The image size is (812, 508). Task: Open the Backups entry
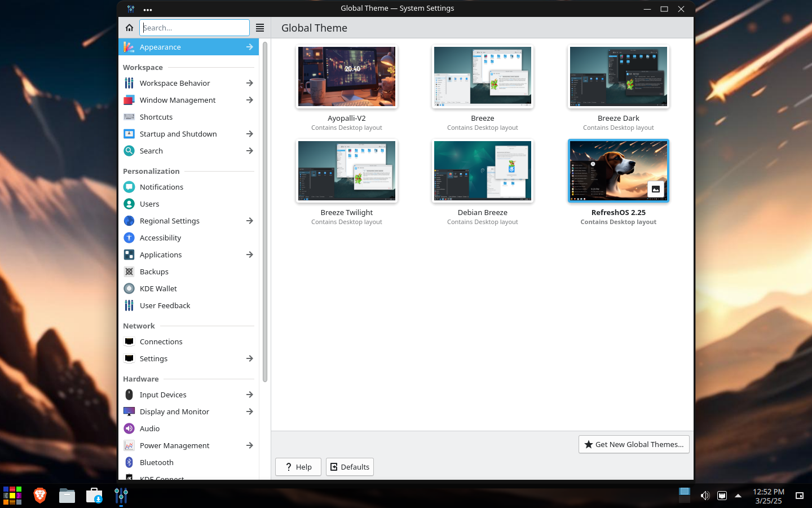pyautogui.click(x=188, y=271)
